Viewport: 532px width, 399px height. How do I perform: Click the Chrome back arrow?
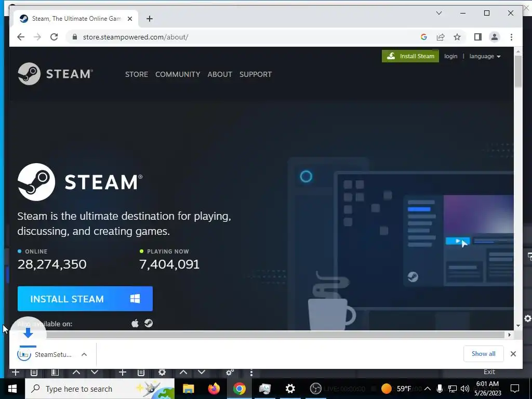coord(21,37)
